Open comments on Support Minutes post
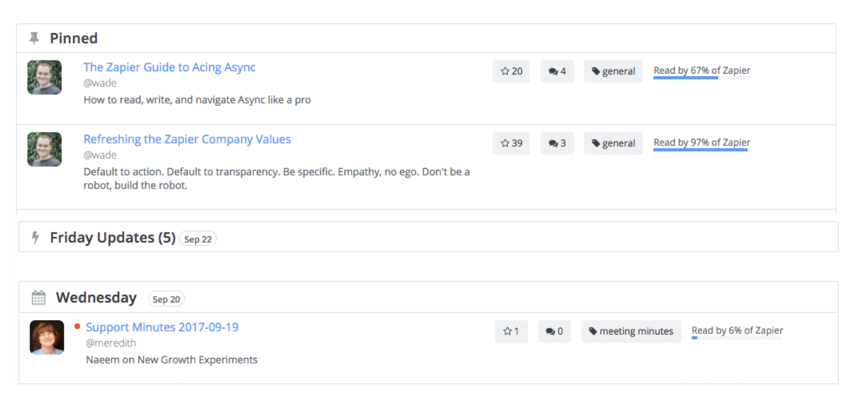 [554, 331]
